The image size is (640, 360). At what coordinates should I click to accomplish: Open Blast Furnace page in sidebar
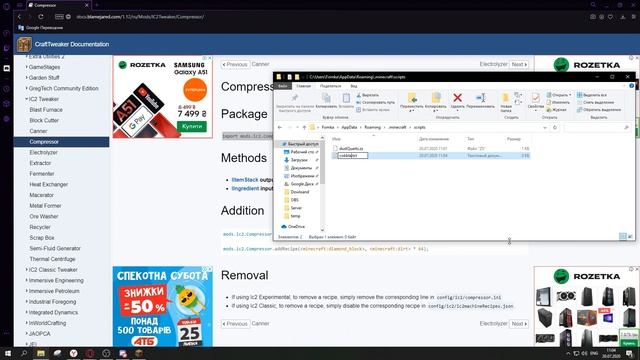click(46, 109)
